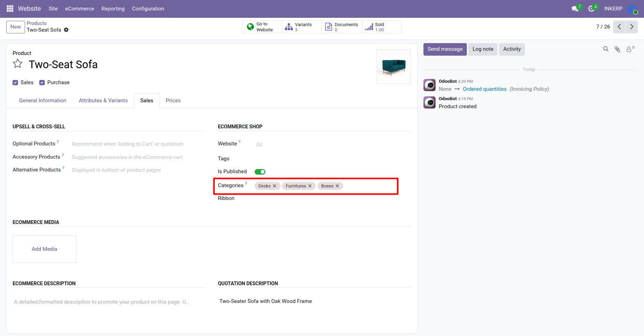Click the Accessory Products field
This screenshot has width=644, height=336.
pyautogui.click(x=138, y=157)
